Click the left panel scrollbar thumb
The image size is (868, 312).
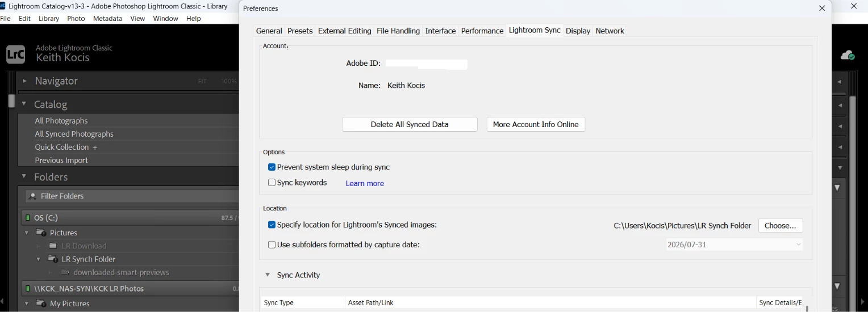[x=11, y=101]
